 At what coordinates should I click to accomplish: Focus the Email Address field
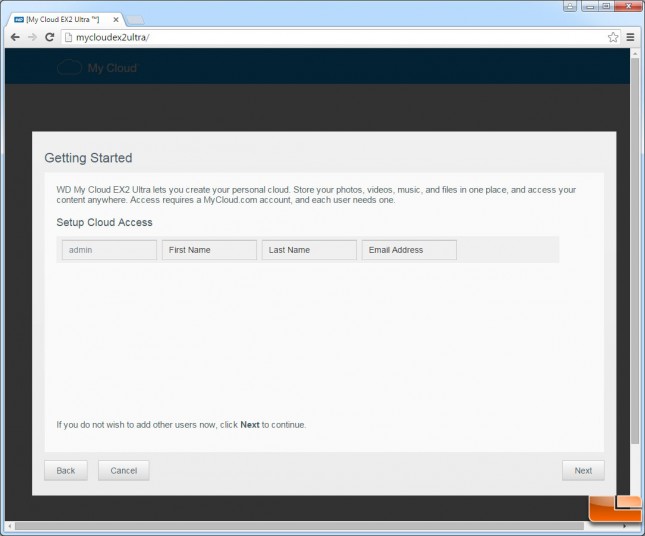tap(409, 250)
